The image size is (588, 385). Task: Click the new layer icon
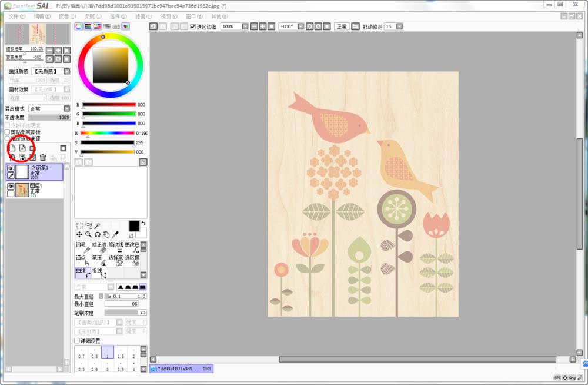click(12, 148)
